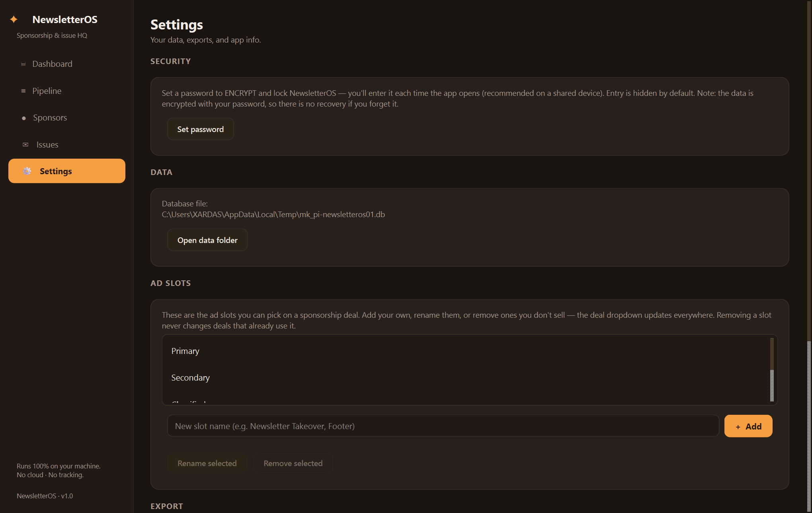Open the Dashboard page

(x=67, y=64)
